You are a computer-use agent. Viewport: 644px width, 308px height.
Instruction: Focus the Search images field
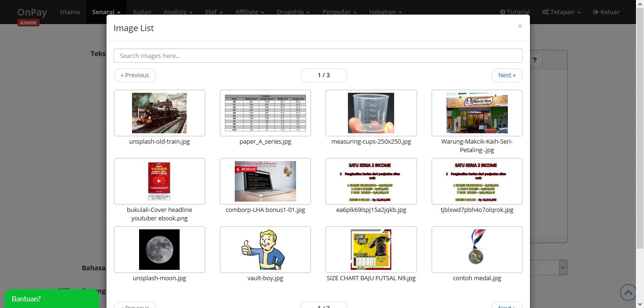[x=318, y=56]
